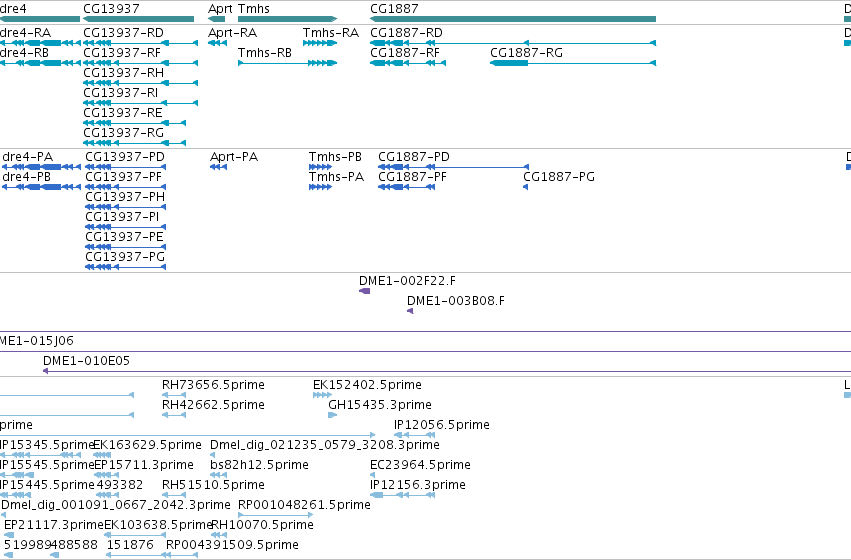Select EST IP12156.3prime
The image size is (851, 560).
[x=403, y=495]
